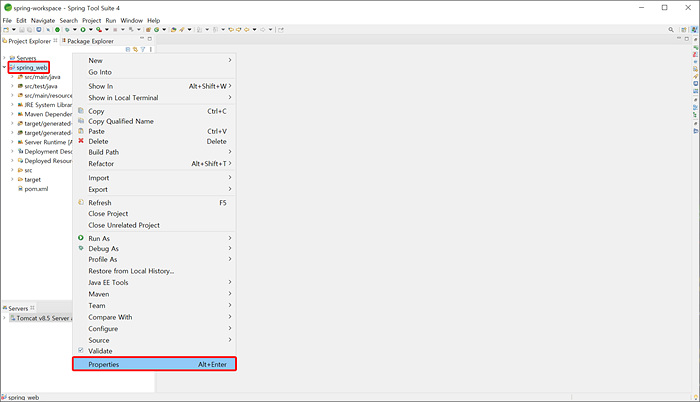Select the JRE System Library node
The width and height of the screenshot is (700, 402).
tap(45, 105)
